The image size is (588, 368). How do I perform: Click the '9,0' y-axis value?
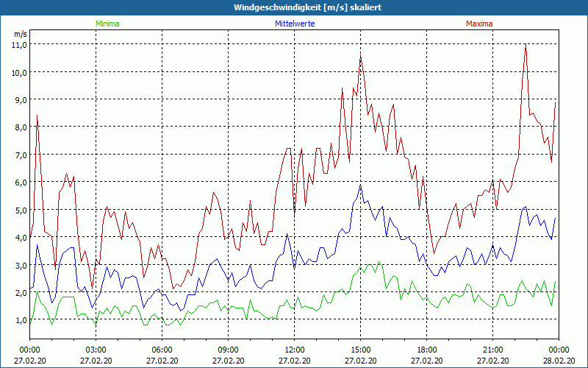pos(21,100)
